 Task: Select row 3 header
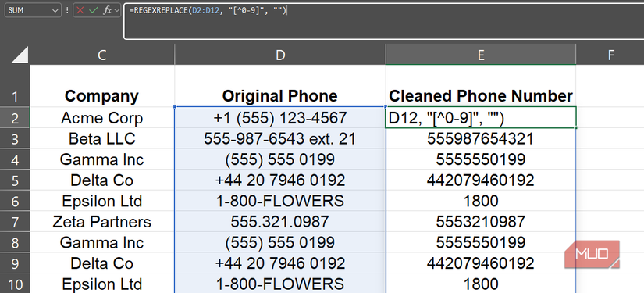pyautogui.click(x=15, y=138)
